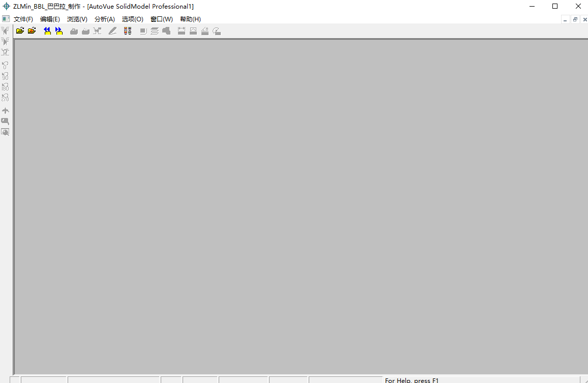Screen dimensions: 588x383
Task: Click the AutoVue app icon in title bar
Action: pyautogui.click(x=7, y=6)
